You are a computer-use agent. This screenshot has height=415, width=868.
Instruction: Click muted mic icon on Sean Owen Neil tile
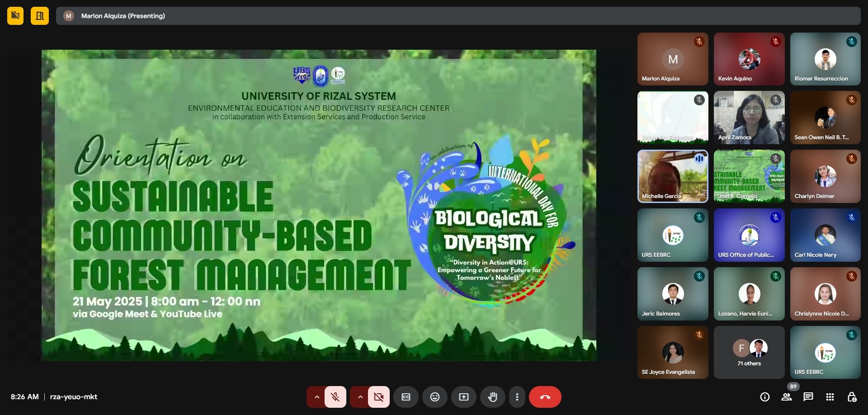pyautogui.click(x=852, y=100)
